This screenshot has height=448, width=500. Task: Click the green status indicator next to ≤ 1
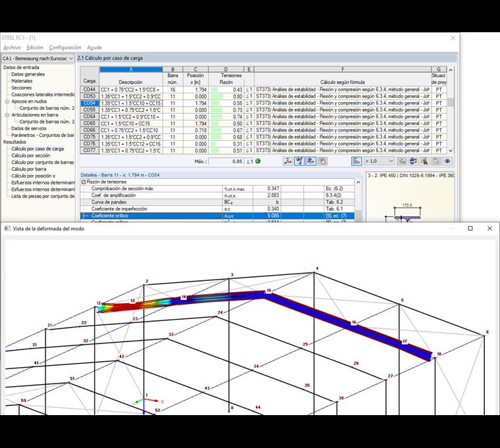point(258,161)
